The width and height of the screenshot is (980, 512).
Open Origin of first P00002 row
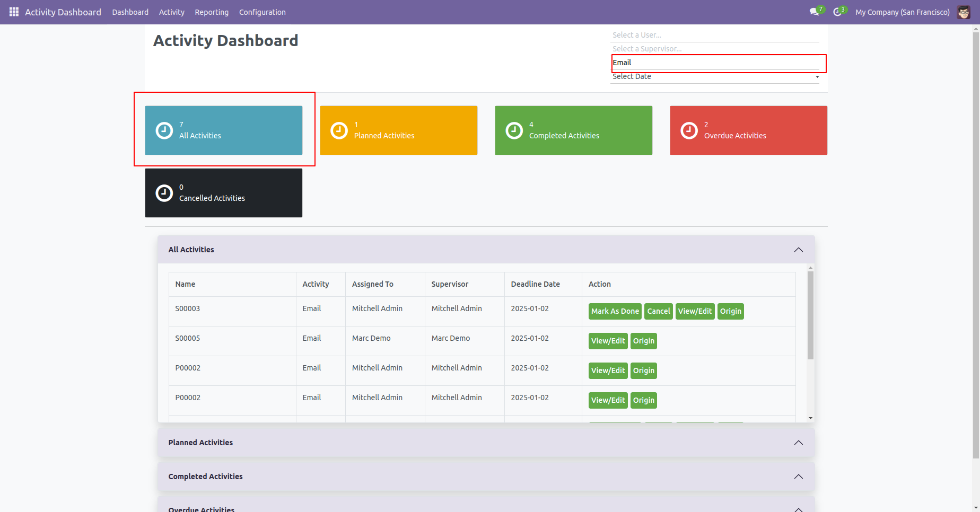[644, 370]
